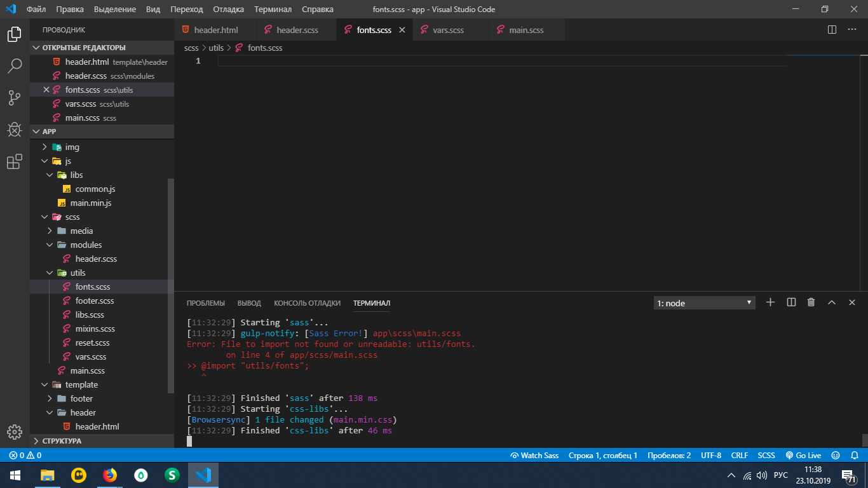The height and width of the screenshot is (488, 868).
Task: Click the Windows Start button
Action: pos(15,475)
